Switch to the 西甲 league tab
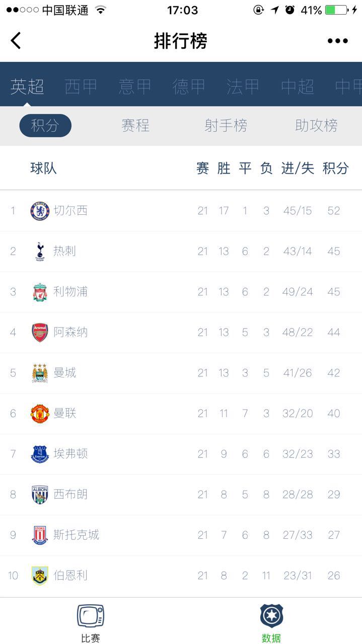Image resolution: width=362 pixels, height=644 pixels. point(81,87)
